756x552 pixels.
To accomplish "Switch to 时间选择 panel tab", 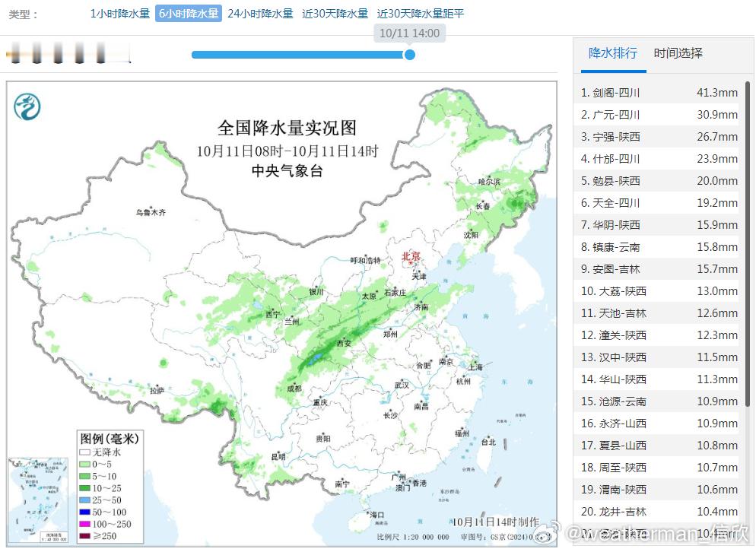I will 678,53.
